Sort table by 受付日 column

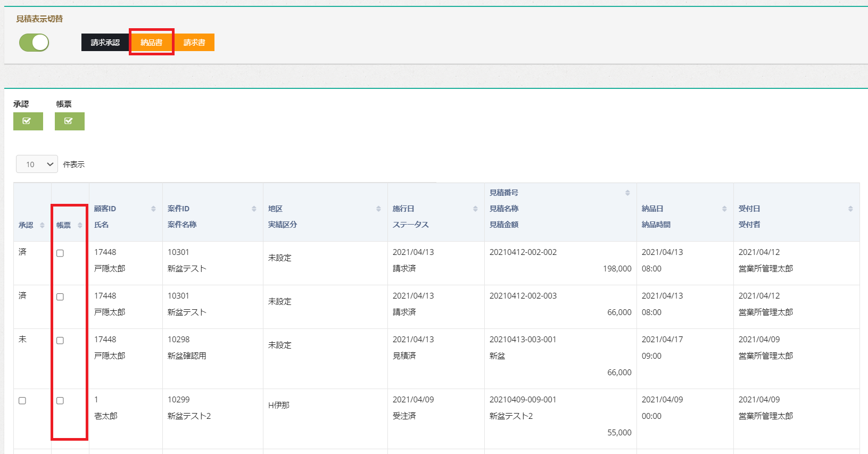(850, 209)
